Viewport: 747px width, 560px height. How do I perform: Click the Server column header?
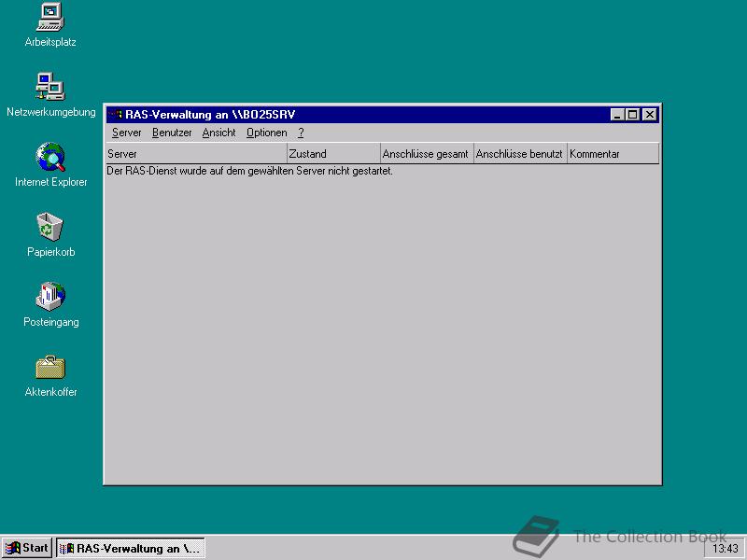click(x=196, y=154)
